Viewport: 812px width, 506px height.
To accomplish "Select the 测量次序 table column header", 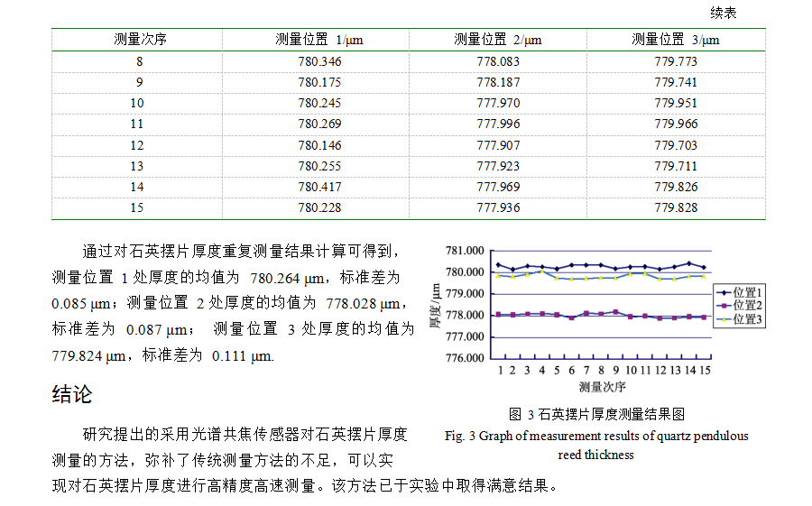I will point(139,40).
